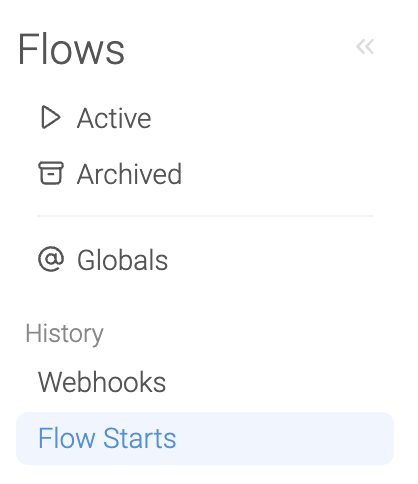Click the highlighted Flow Starts row background

[x=205, y=438]
